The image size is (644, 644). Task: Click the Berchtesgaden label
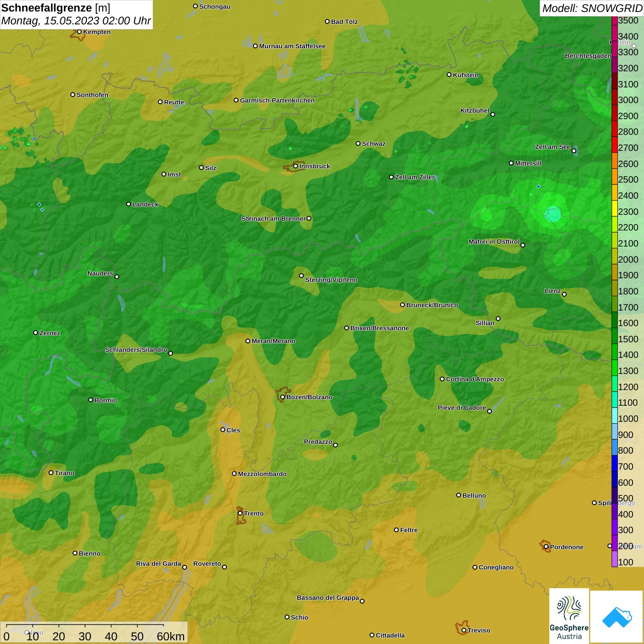[x=588, y=56]
